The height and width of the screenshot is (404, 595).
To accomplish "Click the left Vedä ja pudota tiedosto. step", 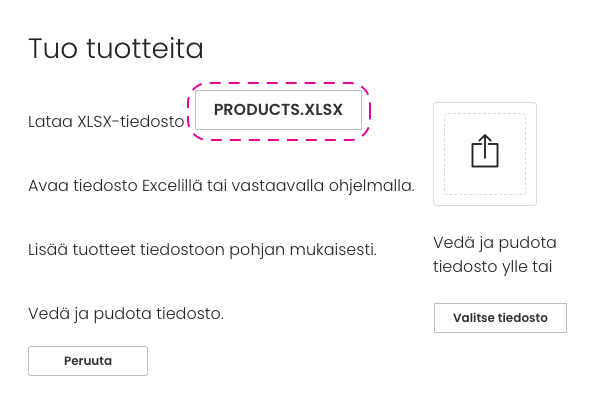I will pyautogui.click(x=126, y=314).
